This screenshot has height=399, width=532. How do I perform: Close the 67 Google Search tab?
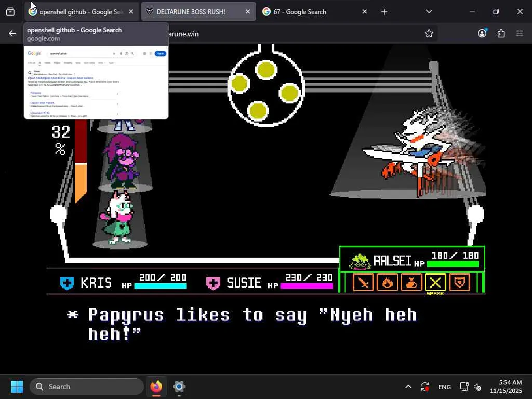[365, 11]
